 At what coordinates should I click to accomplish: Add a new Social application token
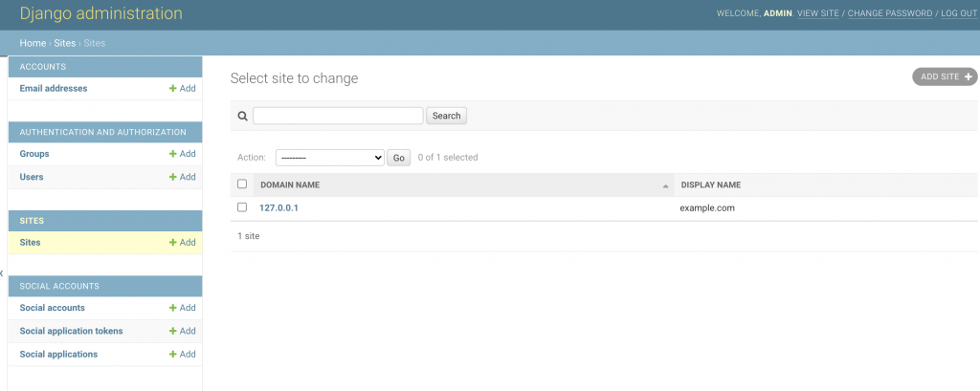(183, 331)
